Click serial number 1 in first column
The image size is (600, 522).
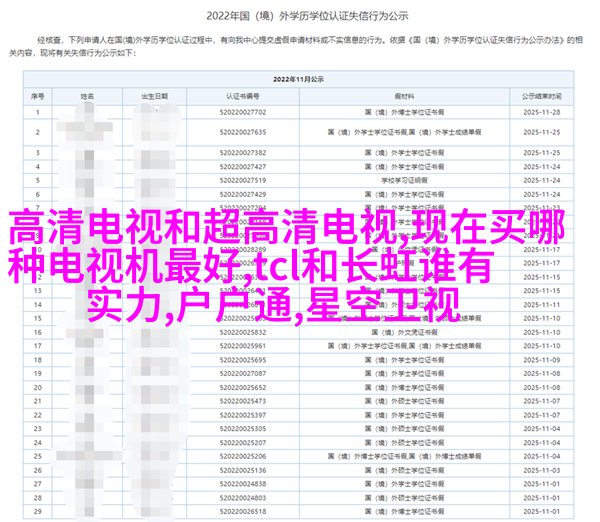pyautogui.click(x=38, y=113)
